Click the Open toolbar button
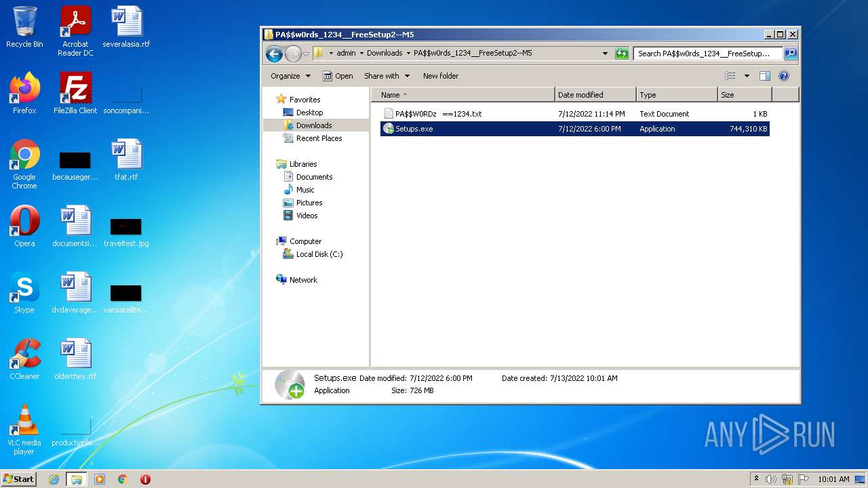Viewport: 868px width, 488px height. [338, 76]
